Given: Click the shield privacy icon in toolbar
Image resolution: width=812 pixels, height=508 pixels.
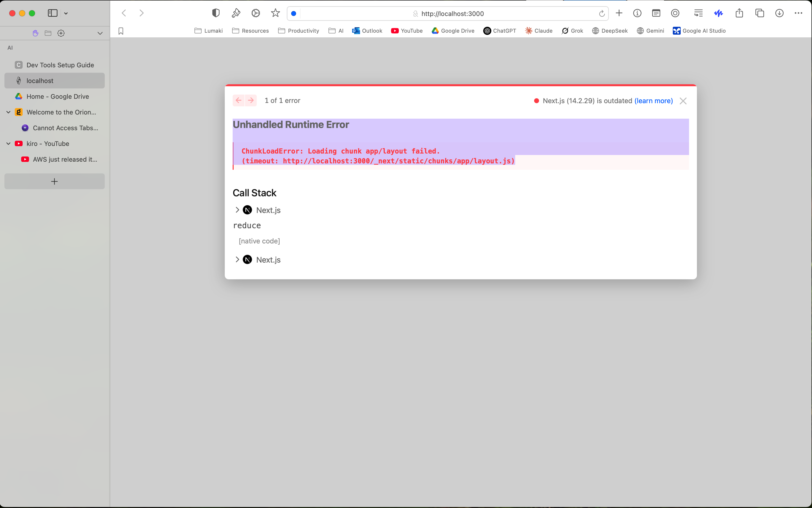Looking at the screenshot, I should [x=216, y=13].
